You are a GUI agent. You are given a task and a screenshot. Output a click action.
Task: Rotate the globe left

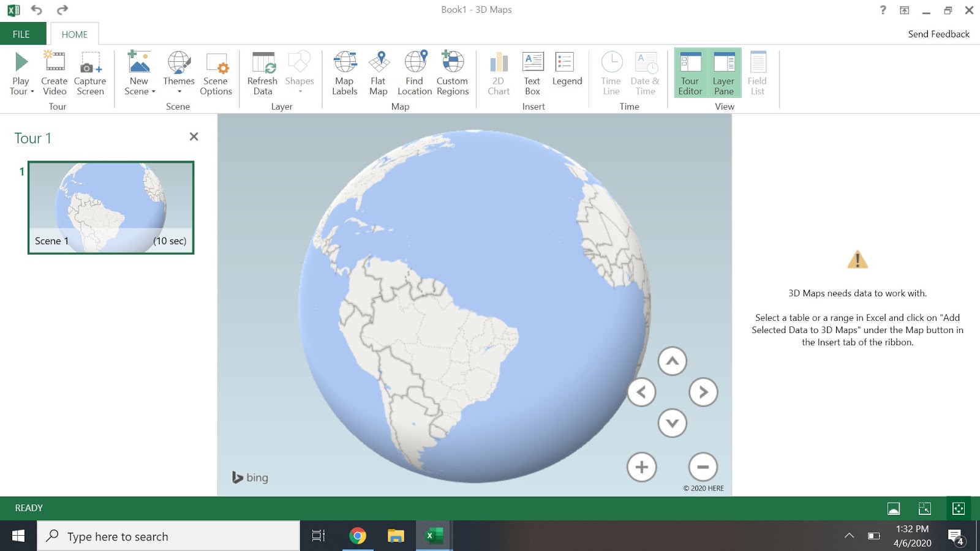pyautogui.click(x=641, y=392)
